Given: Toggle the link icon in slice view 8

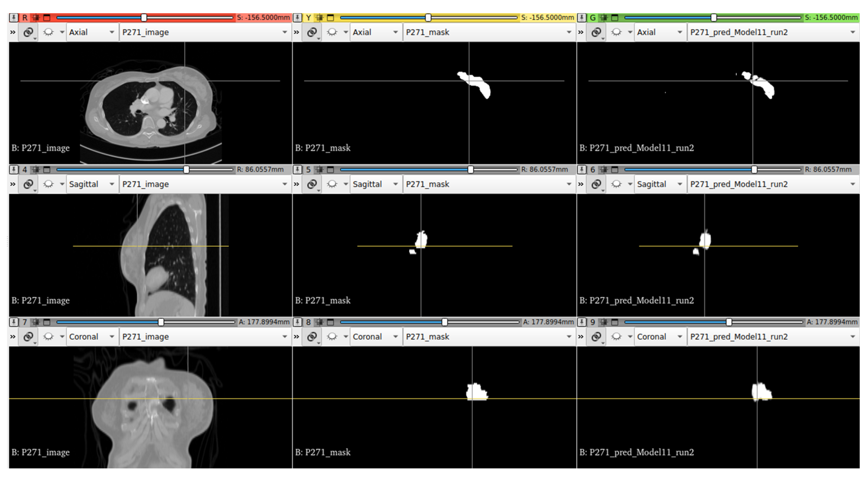Looking at the screenshot, I should 312,336.
